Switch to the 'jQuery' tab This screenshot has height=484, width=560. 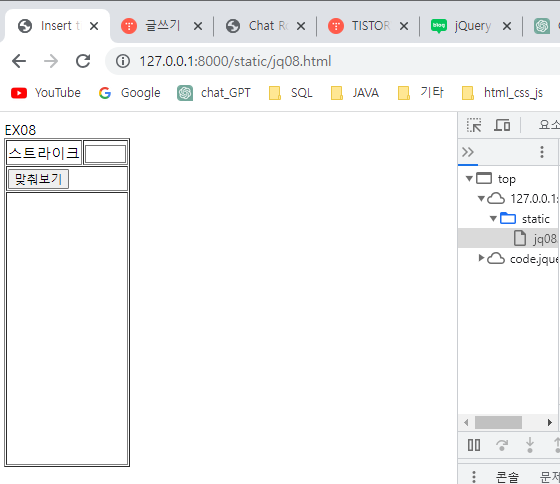pyautogui.click(x=471, y=26)
